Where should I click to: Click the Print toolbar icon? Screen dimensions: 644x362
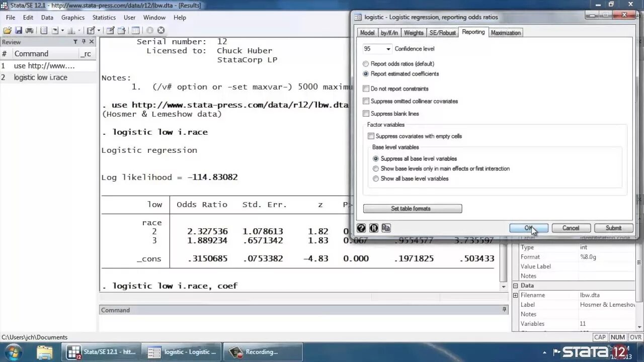[29, 30]
